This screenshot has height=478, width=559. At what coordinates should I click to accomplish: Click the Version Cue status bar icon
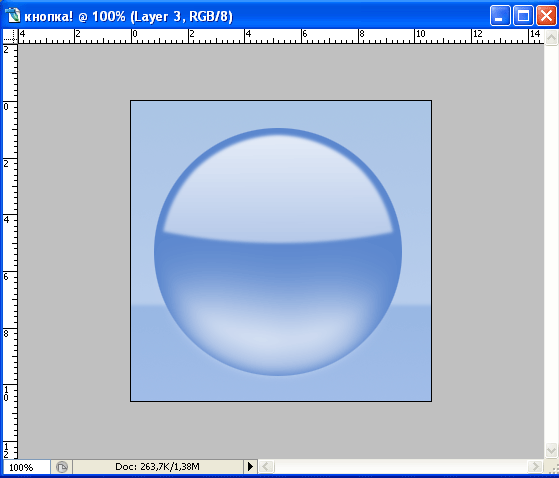coord(62,467)
